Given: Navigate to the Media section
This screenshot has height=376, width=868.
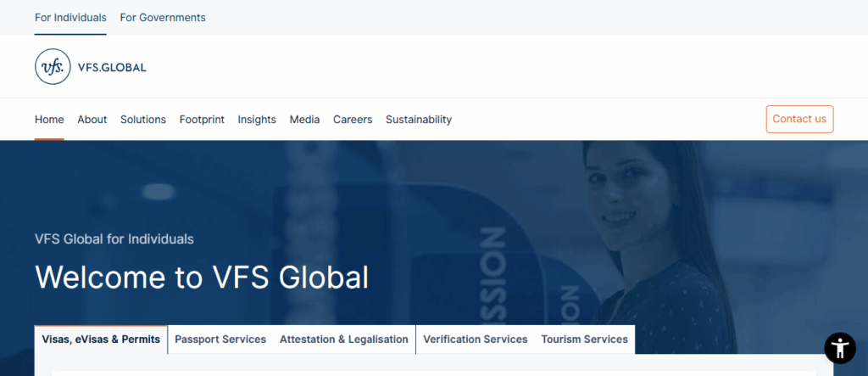Looking at the screenshot, I should [304, 120].
